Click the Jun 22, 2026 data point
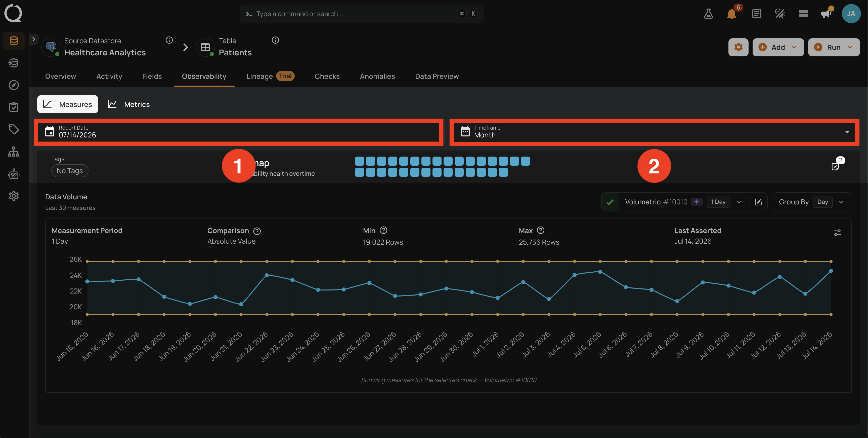 267,275
